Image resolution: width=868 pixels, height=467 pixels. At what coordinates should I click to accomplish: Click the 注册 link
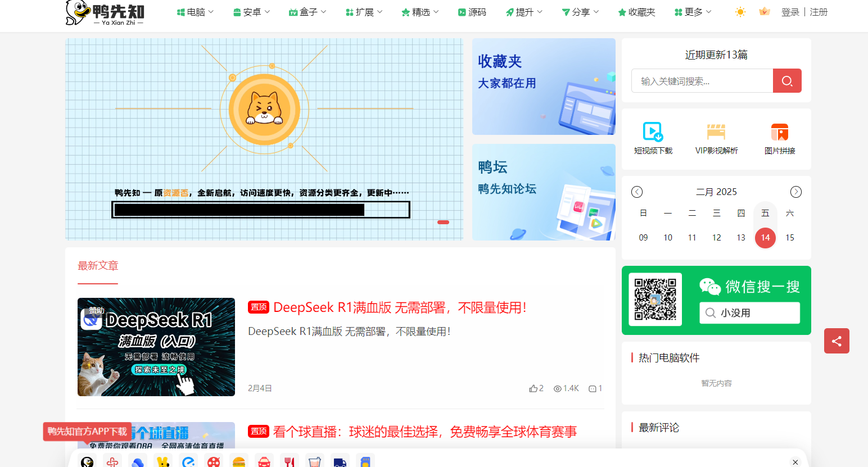(x=819, y=12)
